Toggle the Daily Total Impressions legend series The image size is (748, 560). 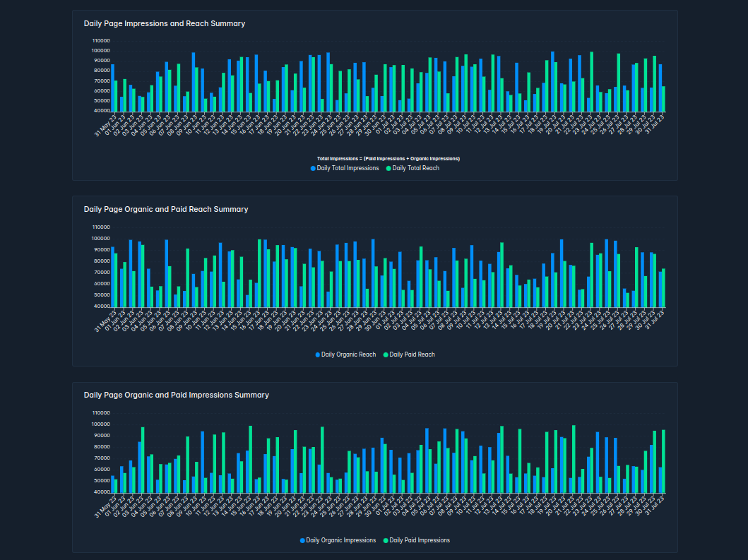click(345, 168)
